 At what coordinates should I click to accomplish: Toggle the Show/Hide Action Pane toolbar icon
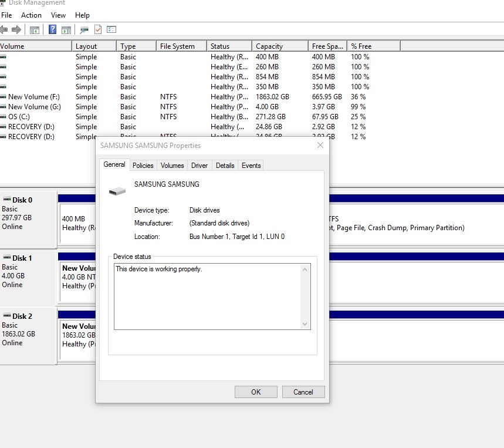pyautogui.click(x=66, y=30)
